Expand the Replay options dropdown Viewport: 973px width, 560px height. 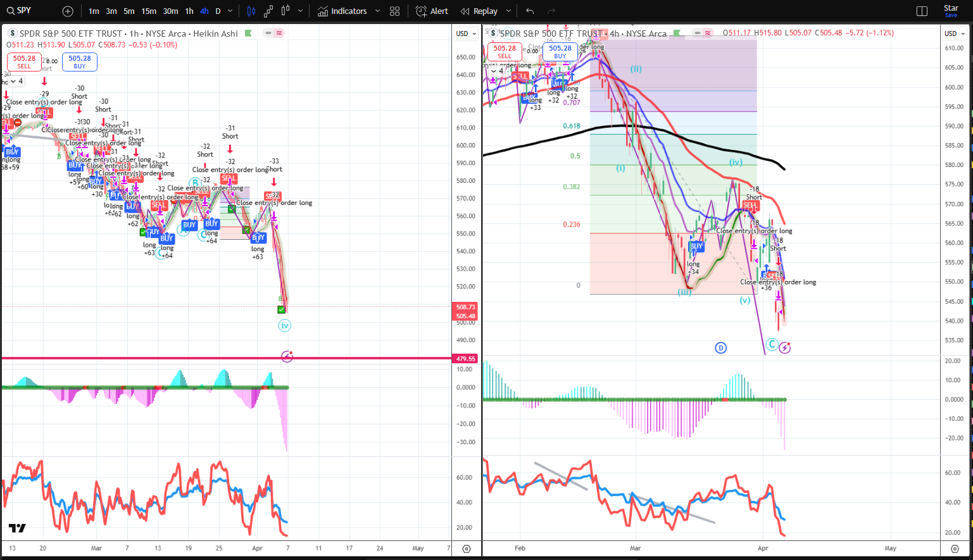(508, 11)
